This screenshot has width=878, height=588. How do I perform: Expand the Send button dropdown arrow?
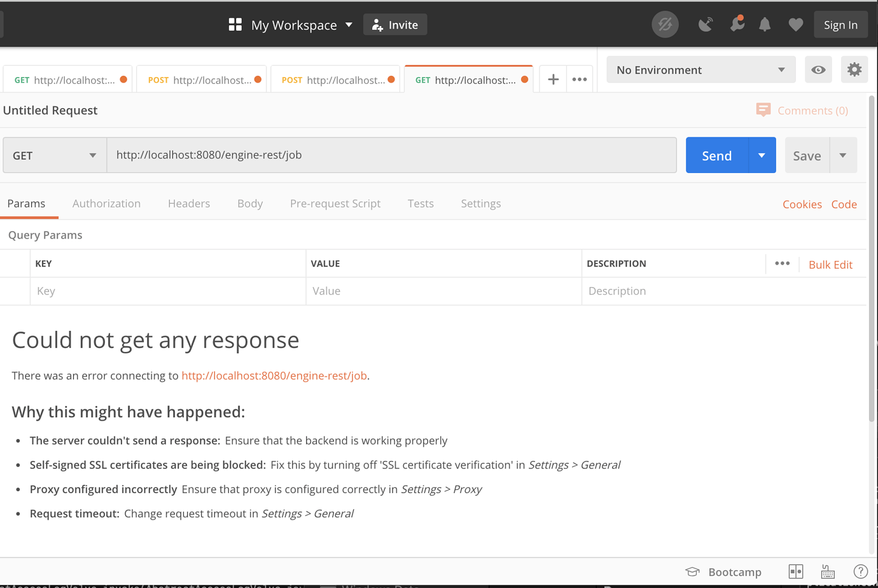[762, 155]
